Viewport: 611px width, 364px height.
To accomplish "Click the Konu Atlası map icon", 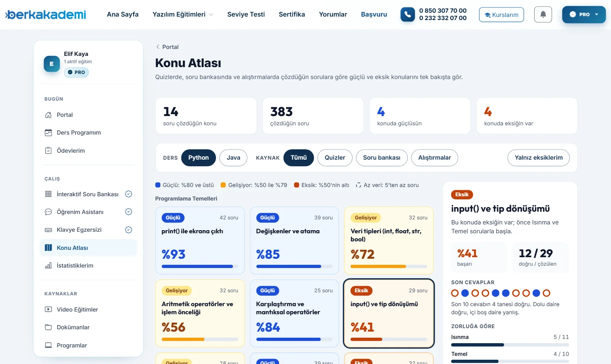I will click(48, 248).
